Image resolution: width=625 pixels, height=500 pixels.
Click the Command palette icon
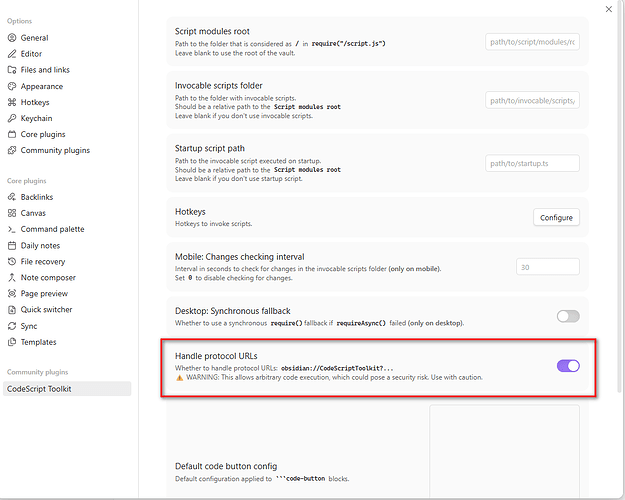coord(12,229)
